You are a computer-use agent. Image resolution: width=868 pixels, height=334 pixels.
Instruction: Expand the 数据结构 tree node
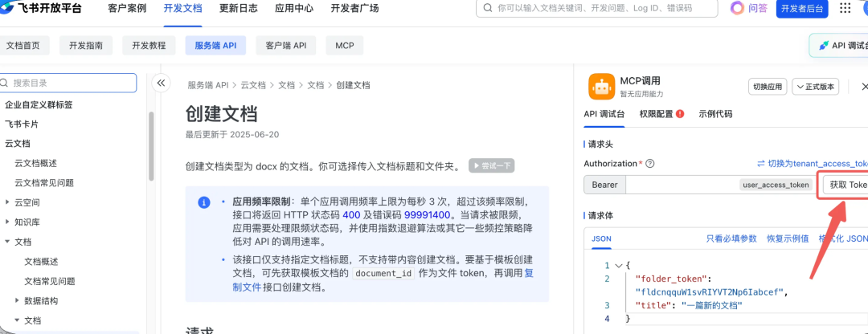(17, 301)
